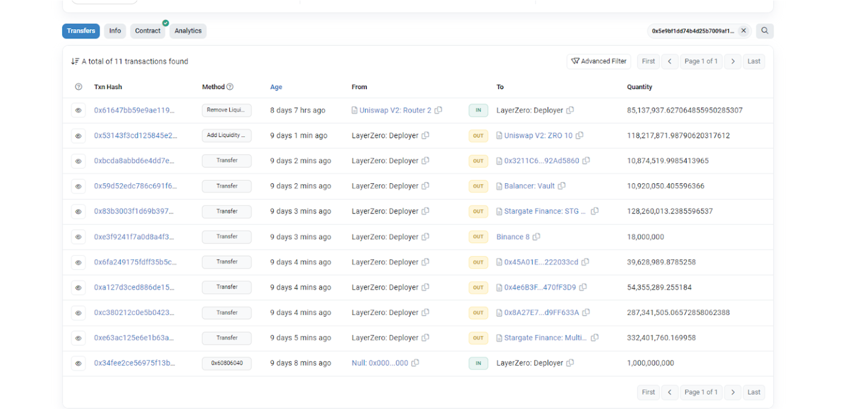Go to next page using bottom chevron
The image size is (868, 409).
pos(733,392)
